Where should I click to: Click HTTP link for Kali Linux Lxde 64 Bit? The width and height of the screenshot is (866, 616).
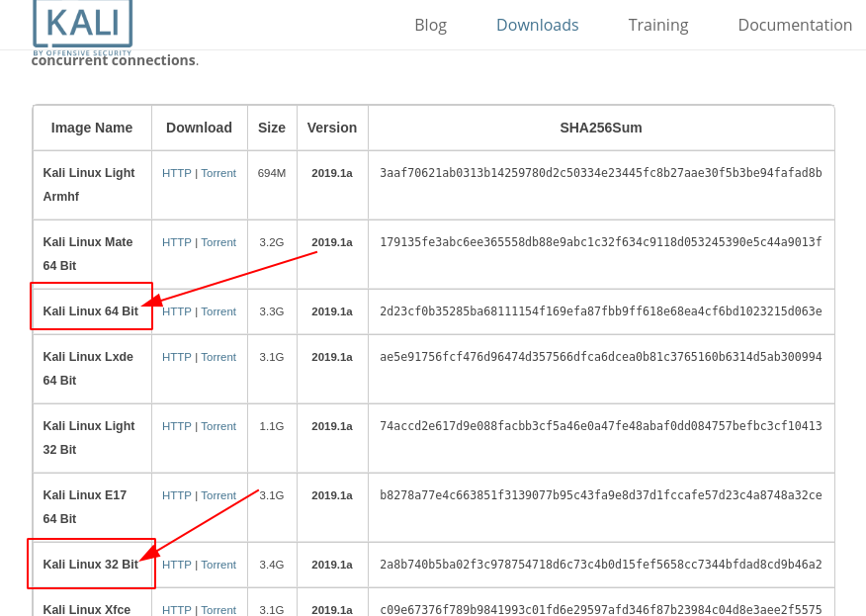pyautogui.click(x=176, y=357)
